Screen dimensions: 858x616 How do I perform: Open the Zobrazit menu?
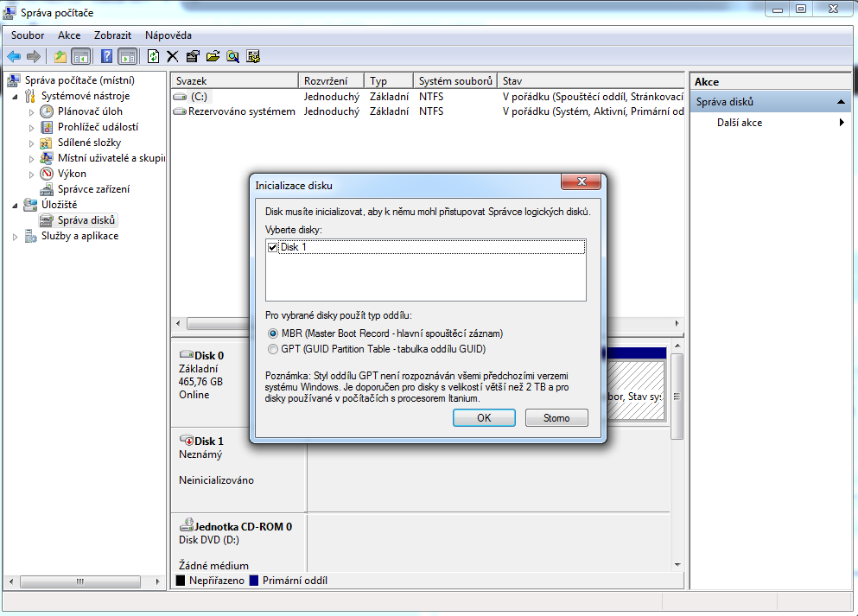pyautogui.click(x=113, y=35)
